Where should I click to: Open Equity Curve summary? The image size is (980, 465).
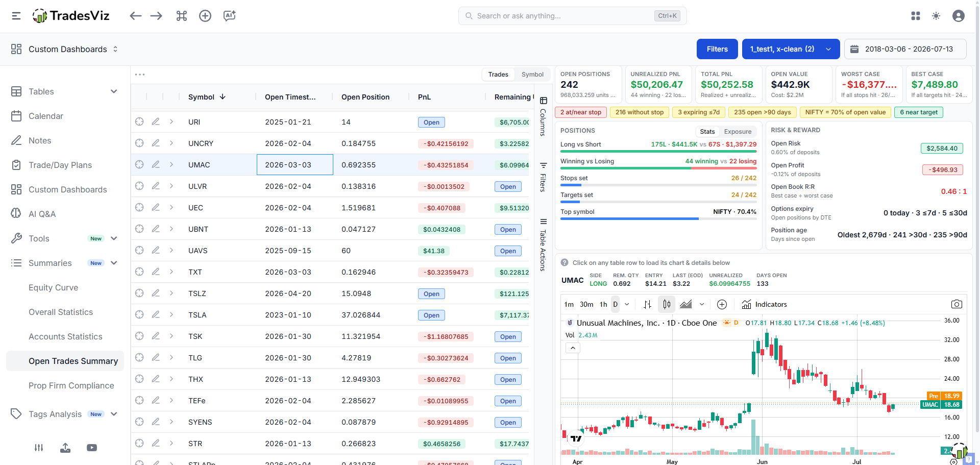(53, 287)
